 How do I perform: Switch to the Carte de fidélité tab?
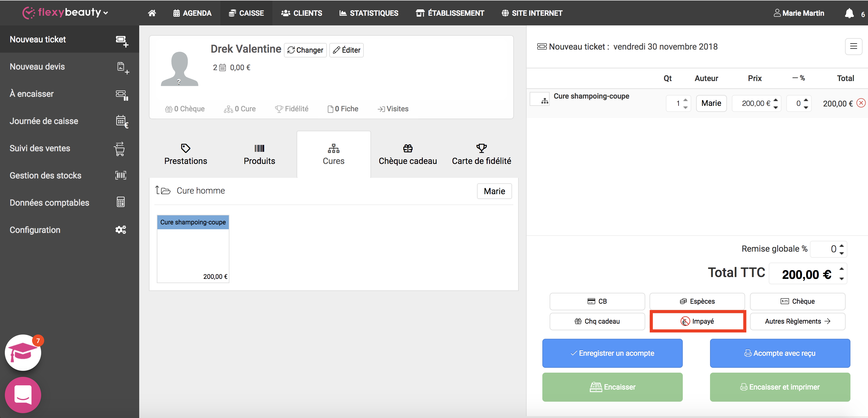482,154
